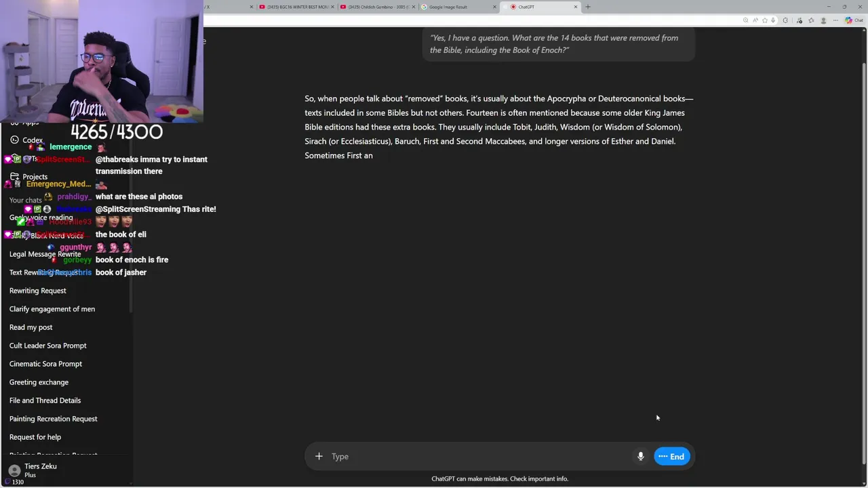Viewport: 868px width, 488px height.
Task: Open the Clarify engagement of men chat
Action: (52, 309)
